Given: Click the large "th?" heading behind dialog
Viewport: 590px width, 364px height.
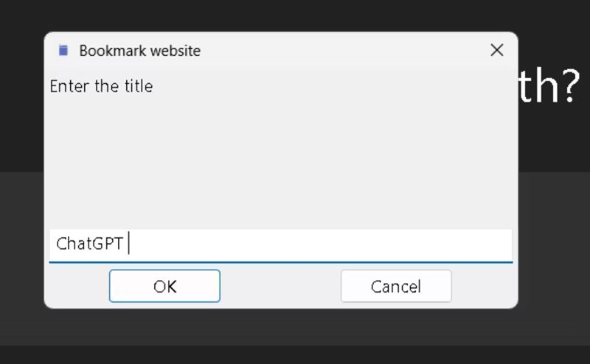Looking at the screenshot, I should pyautogui.click(x=549, y=88).
